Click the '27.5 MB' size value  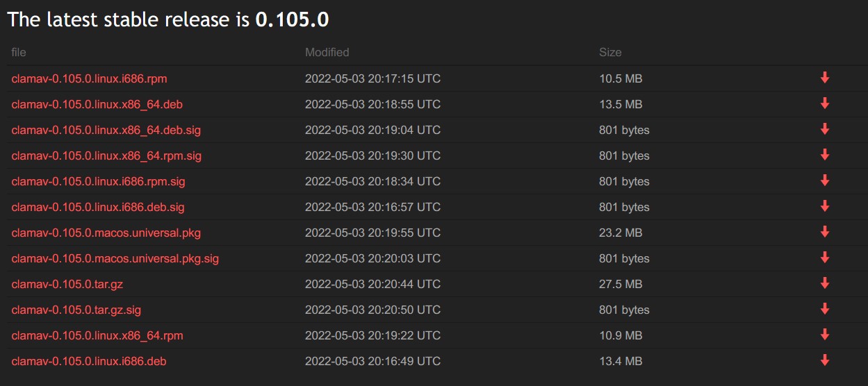coord(621,284)
